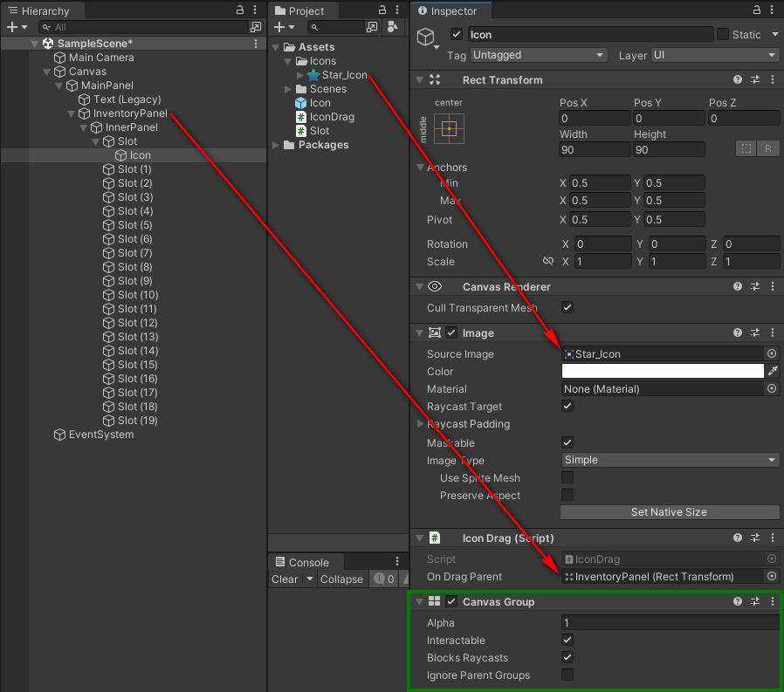Open Hierarchy search-by-type picker icon
784x692 pixels.
tap(256, 27)
